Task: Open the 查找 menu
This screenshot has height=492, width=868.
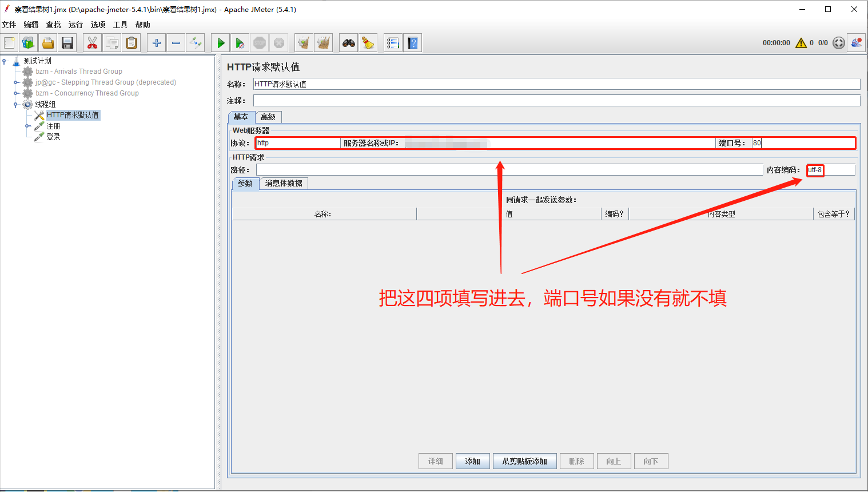Action: [x=54, y=25]
